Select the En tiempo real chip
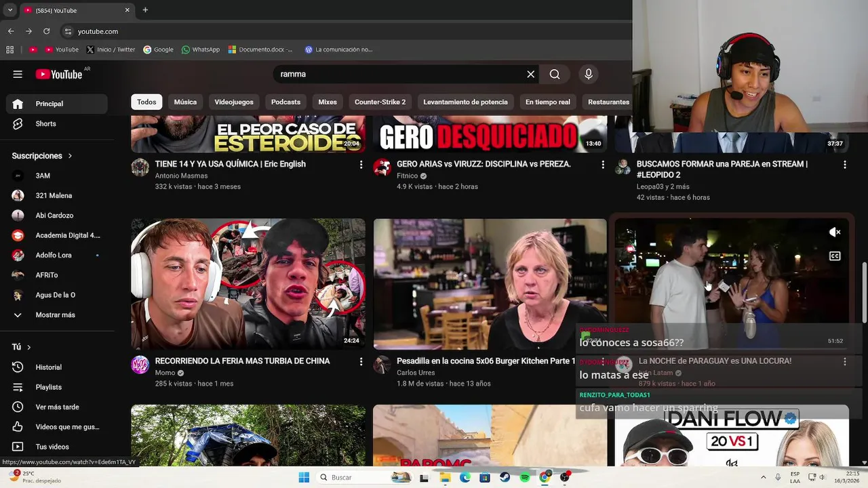Image resolution: width=868 pixels, height=488 pixels. (547, 102)
